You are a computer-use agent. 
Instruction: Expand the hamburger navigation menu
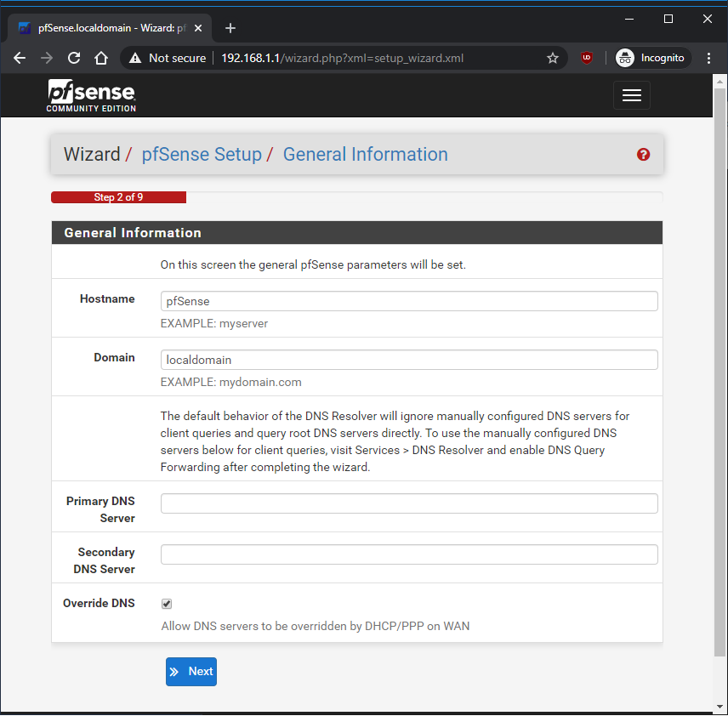coord(631,95)
